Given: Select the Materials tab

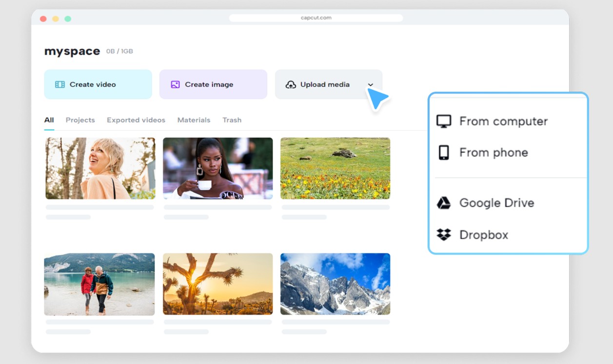Looking at the screenshot, I should point(194,120).
